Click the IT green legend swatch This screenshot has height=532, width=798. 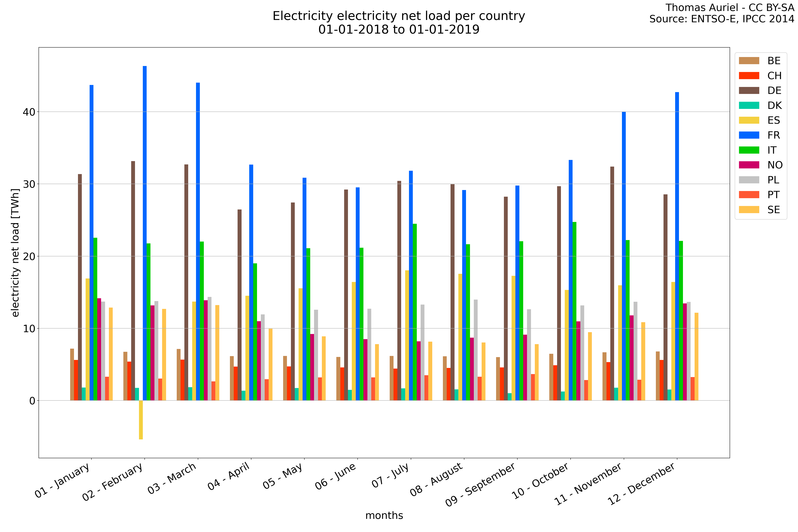[x=749, y=150]
